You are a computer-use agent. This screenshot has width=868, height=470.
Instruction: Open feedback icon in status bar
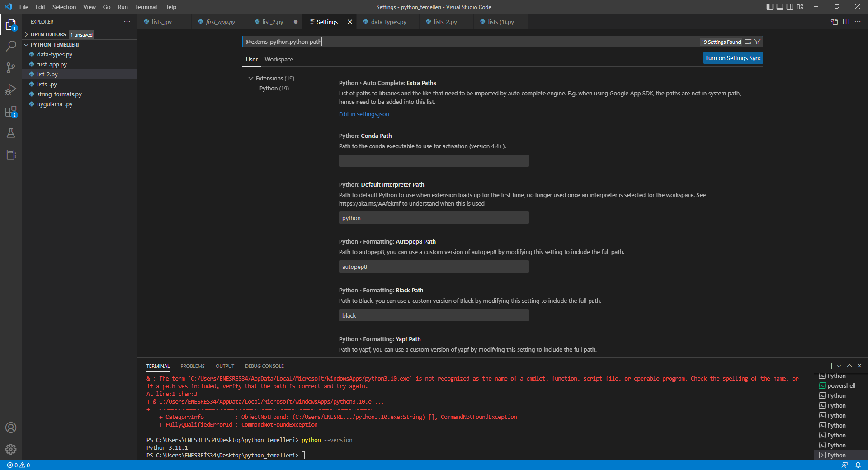[844, 465]
